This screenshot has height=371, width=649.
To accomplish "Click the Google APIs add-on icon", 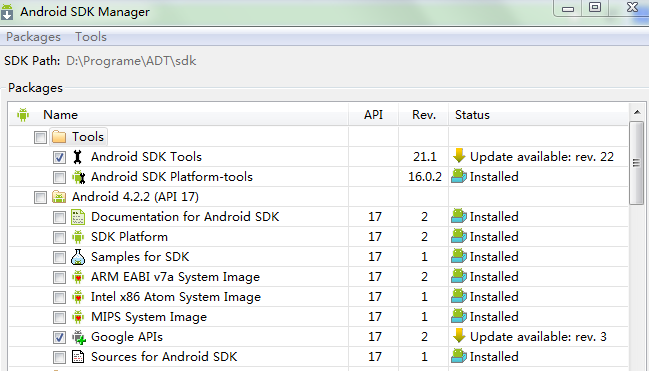I will tap(79, 337).
